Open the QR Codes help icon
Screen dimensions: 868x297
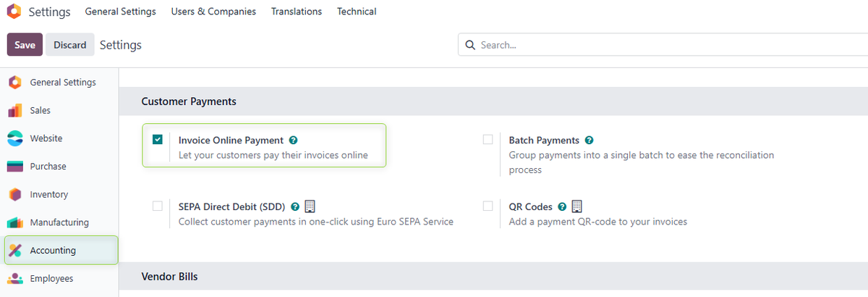coord(562,206)
